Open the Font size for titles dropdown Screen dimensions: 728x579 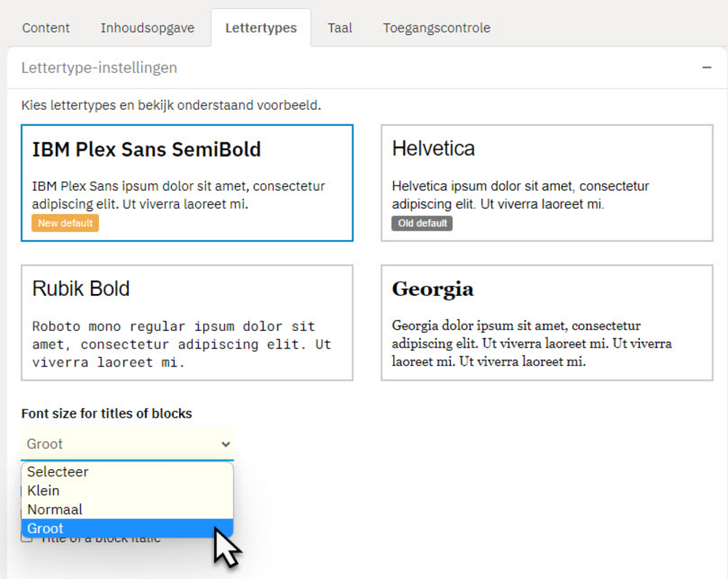pyautogui.click(x=127, y=444)
